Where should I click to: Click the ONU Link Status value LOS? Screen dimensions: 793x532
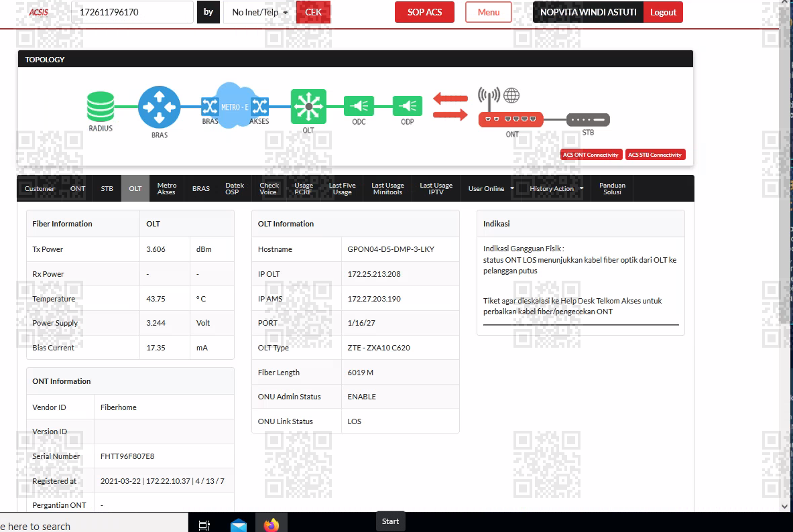coord(354,421)
